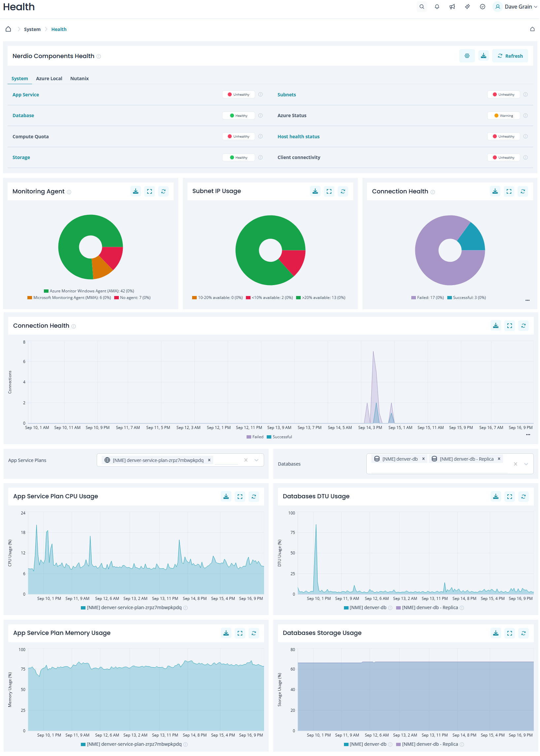Remove [NME] denver-db tag from Databases
Screen dimensions: 540x756
pos(423,459)
